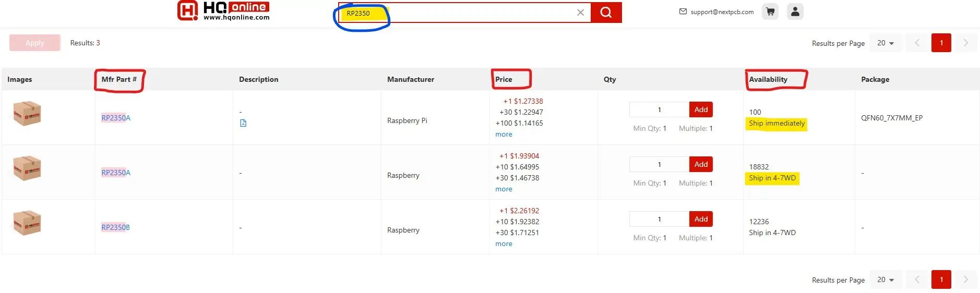Expand more prices for RP2350B row

(504, 244)
